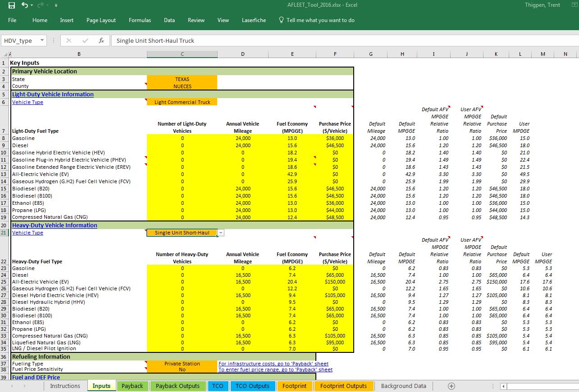The image size is (579, 392).
Task: Expand the Name Box dropdown arrow
Action: point(42,41)
